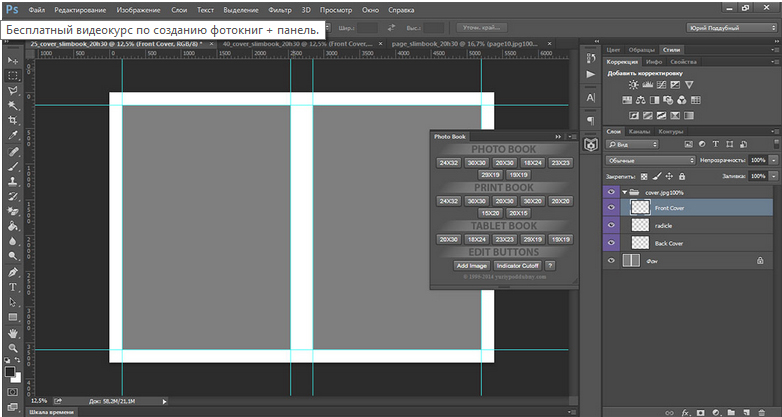Screen dimensions: 782x417
Task: Toggle visibility of Back Cover layer
Action: 613,243
